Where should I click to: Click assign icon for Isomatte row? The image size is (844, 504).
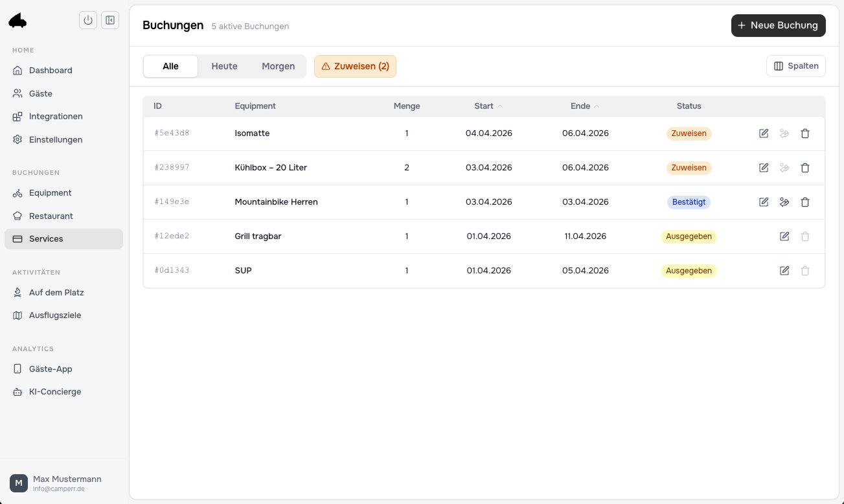(784, 133)
